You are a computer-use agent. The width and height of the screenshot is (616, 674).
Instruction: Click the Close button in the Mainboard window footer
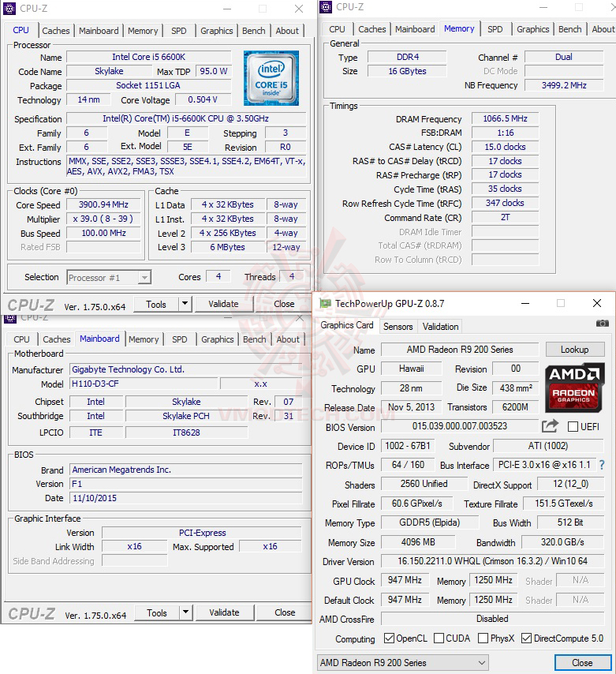click(285, 612)
